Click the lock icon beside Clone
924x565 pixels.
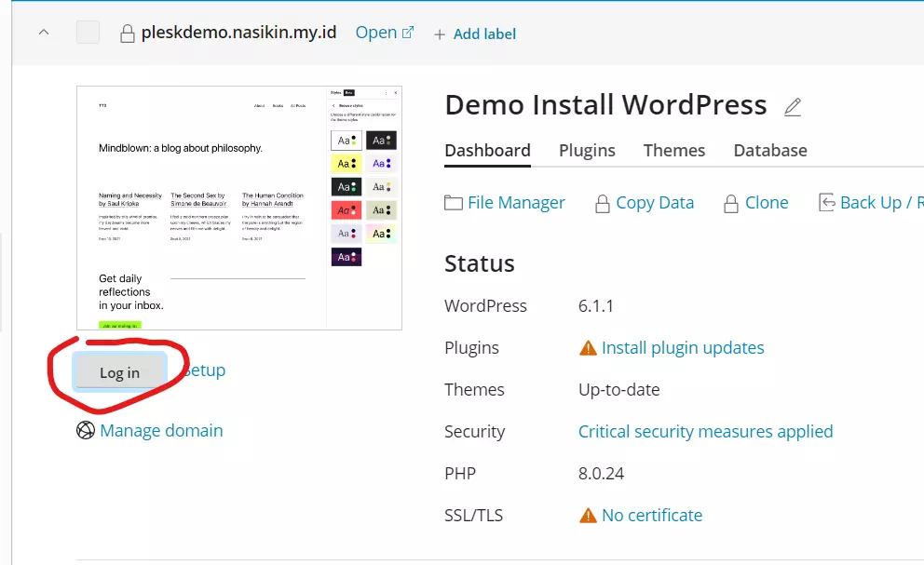point(730,204)
